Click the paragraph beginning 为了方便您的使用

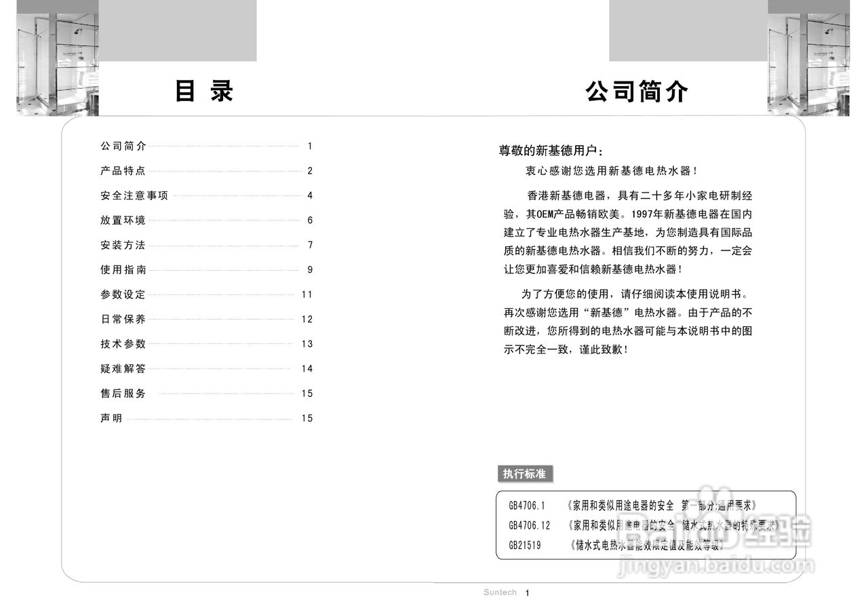tap(627, 322)
